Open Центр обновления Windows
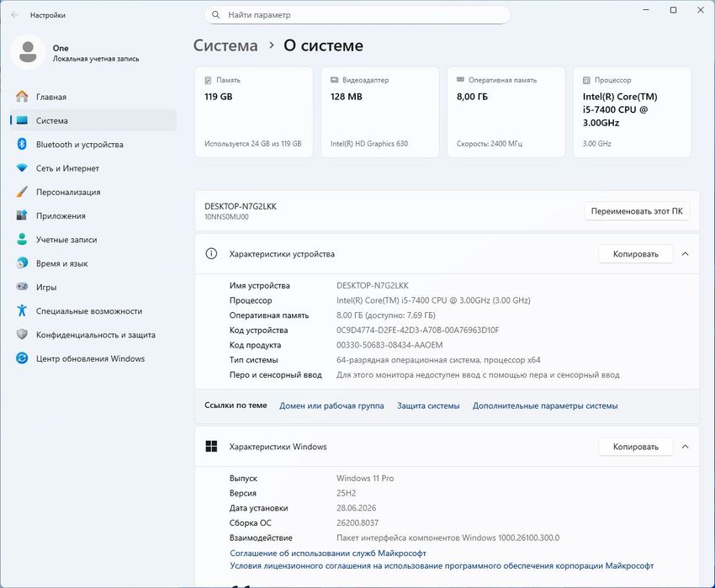The width and height of the screenshot is (715, 588). (93, 358)
